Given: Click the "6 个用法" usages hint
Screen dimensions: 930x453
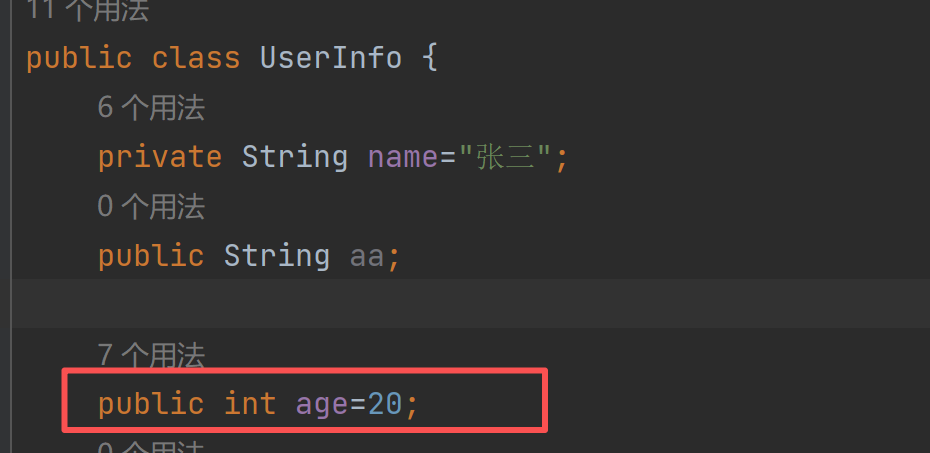Looking at the screenshot, I should [151, 108].
